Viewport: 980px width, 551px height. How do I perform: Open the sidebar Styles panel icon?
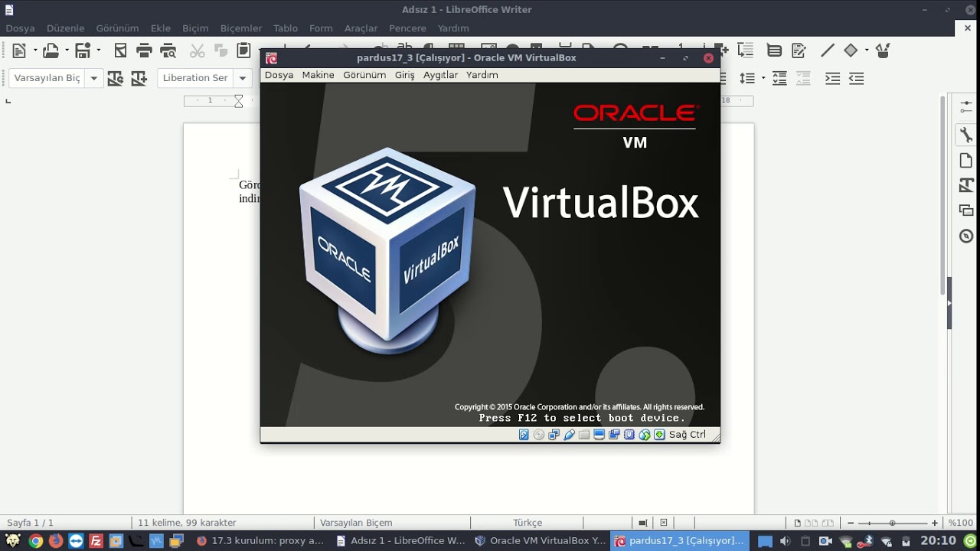click(x=966, y=185)
